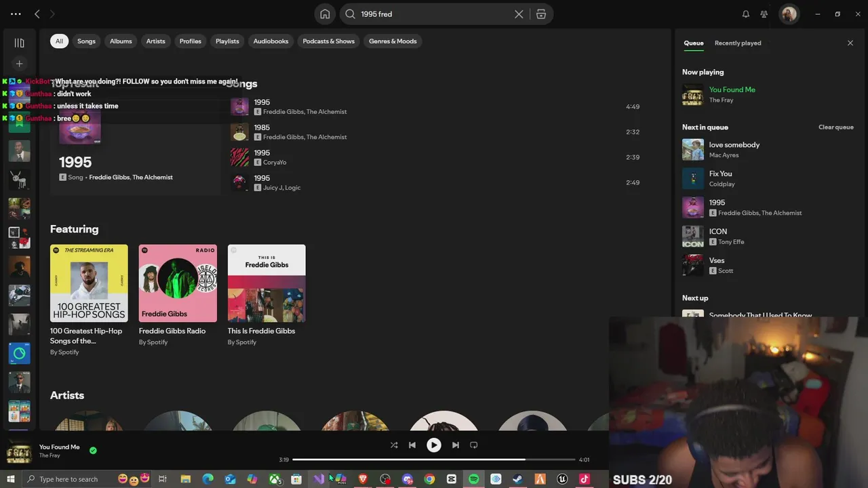Open Visual Studio from taskbar
868x488 pixels.
point(319,479)
